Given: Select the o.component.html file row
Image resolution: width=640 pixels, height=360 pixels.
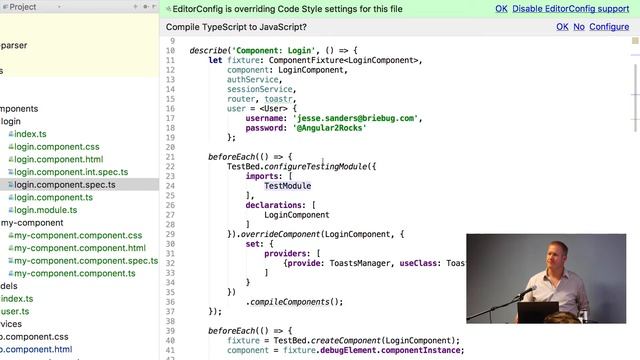Looking at the screenshot, I should pos(36,349).
